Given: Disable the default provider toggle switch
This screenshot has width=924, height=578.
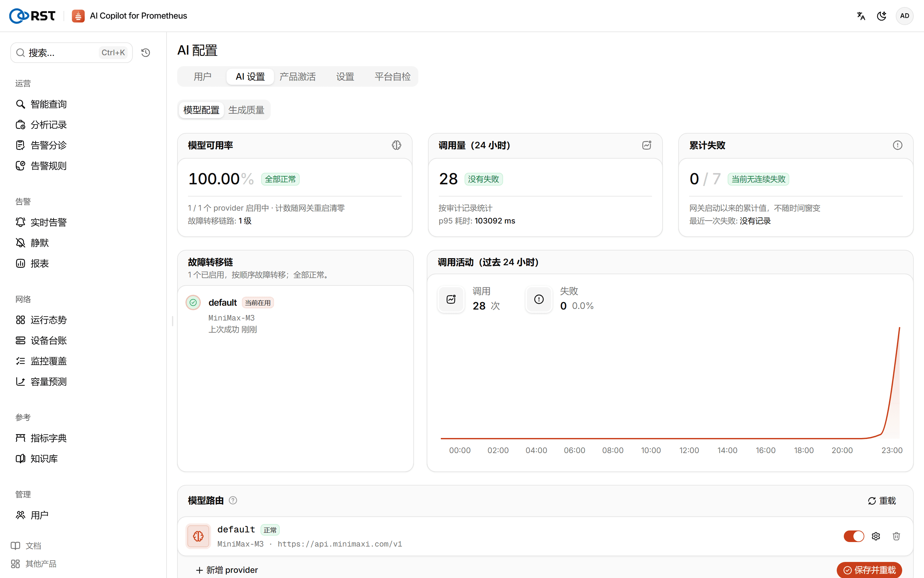Looking at the screenshot, I should [x=854, y=536].
